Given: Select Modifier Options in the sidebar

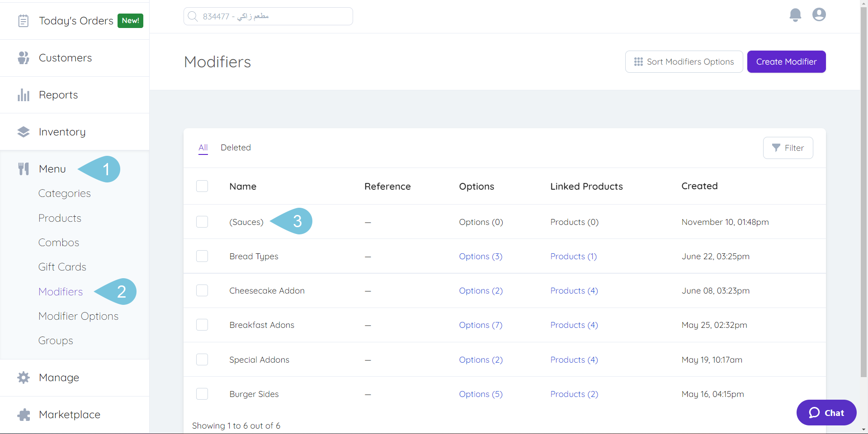Looking at the screenshot, I should tap(78, 316).
